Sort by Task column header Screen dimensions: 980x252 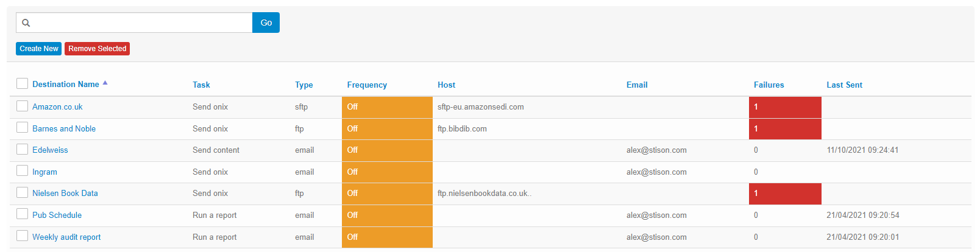pyautogui.click(x=201, y=85)
